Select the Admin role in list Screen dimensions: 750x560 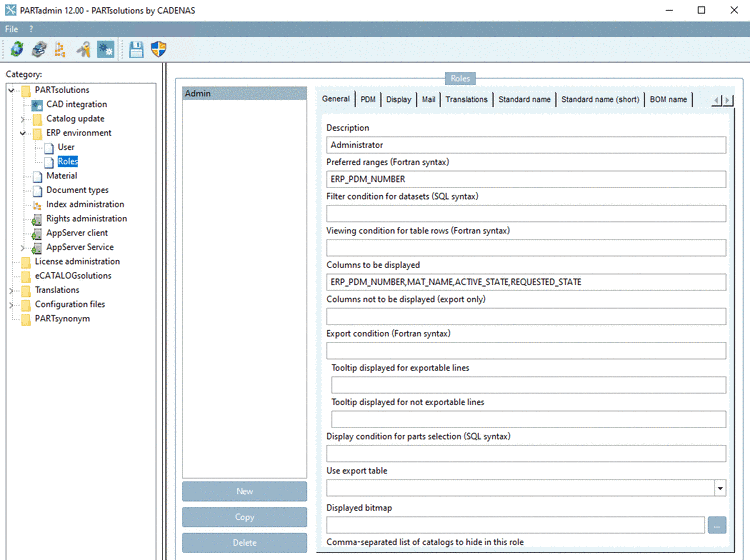(x=244, y=93)
